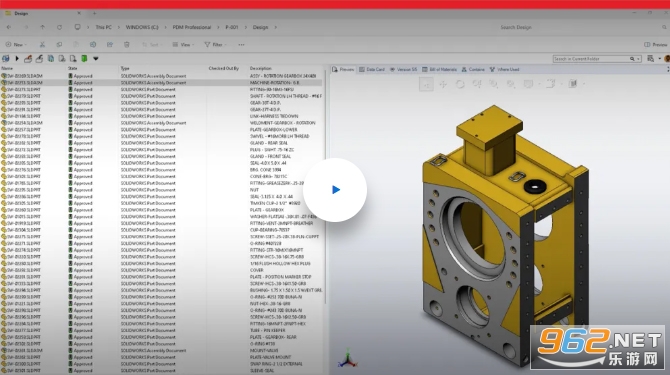This screenshot has width=670, height=375.
Task: Open the Preview tab
Action: point(343,69)
